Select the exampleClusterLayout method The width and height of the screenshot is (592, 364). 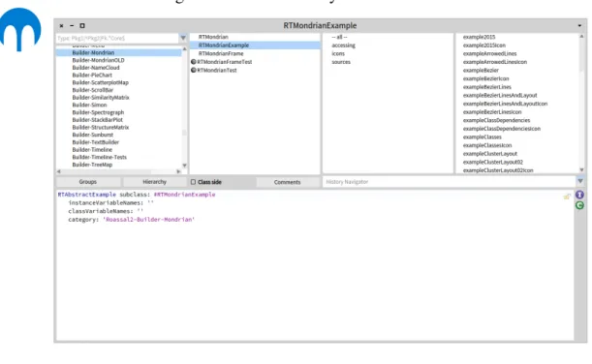click(x=490, y=154)
